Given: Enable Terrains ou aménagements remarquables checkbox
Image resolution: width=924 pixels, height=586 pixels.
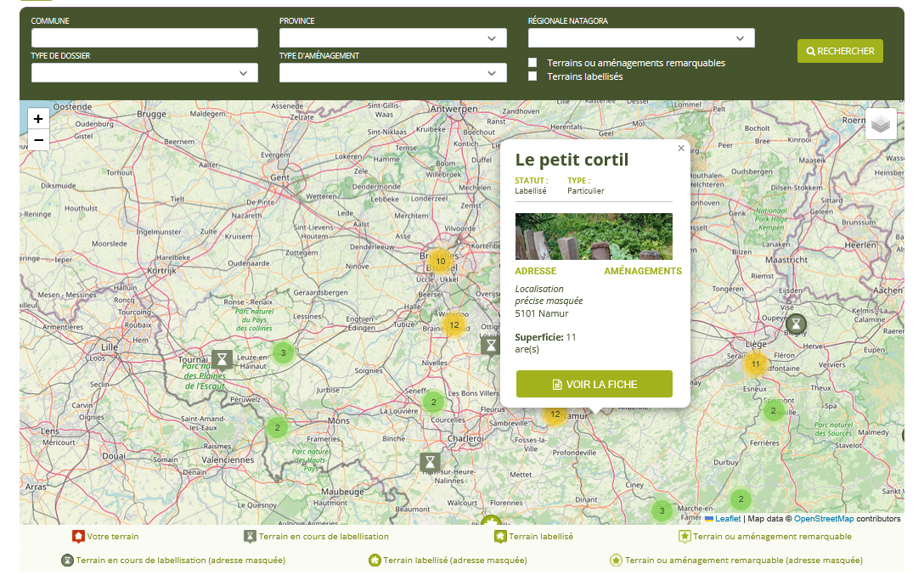Looking at the screenshot, I should 532,63.
